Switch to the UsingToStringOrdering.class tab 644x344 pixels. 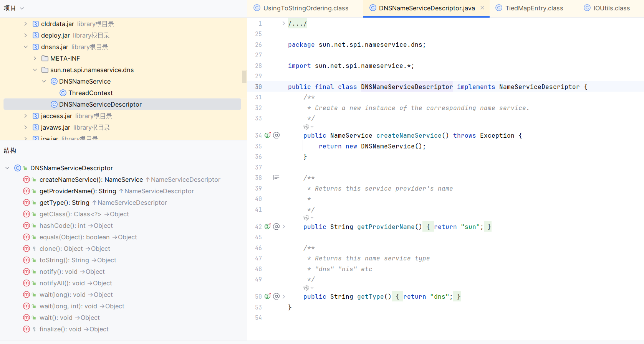point(305,8)
